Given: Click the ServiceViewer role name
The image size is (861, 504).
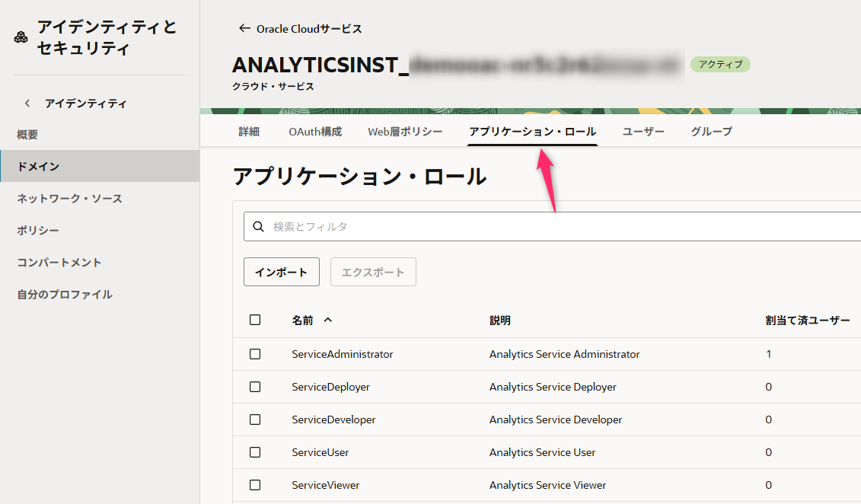Looking at the screenshot, I should click(326, 485).
